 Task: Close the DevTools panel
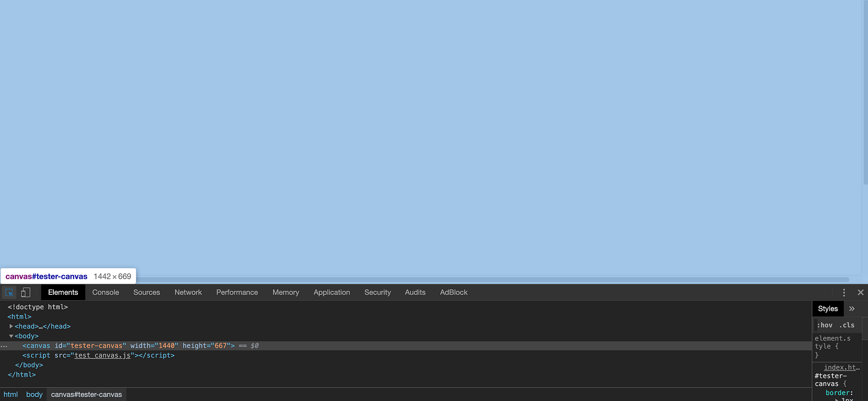(860, 292)
